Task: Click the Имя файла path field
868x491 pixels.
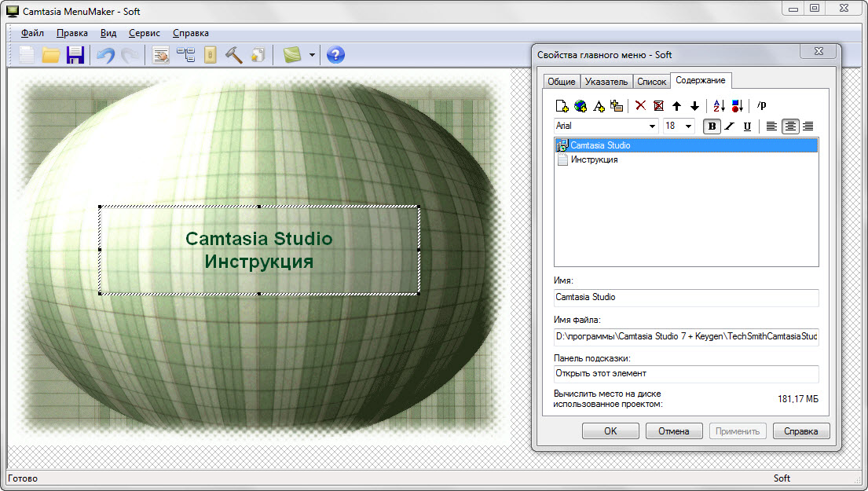Action: pyautogui.click(x=686, y=336)
